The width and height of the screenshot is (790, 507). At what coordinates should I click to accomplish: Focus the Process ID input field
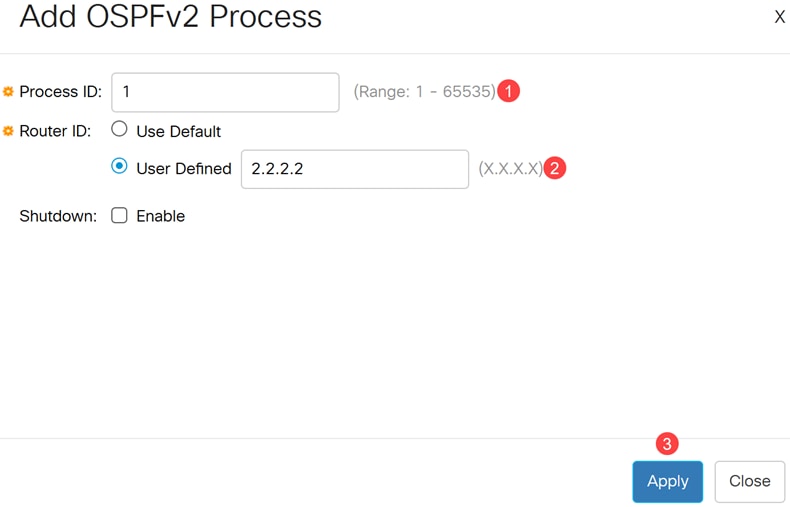click(225, 92)
